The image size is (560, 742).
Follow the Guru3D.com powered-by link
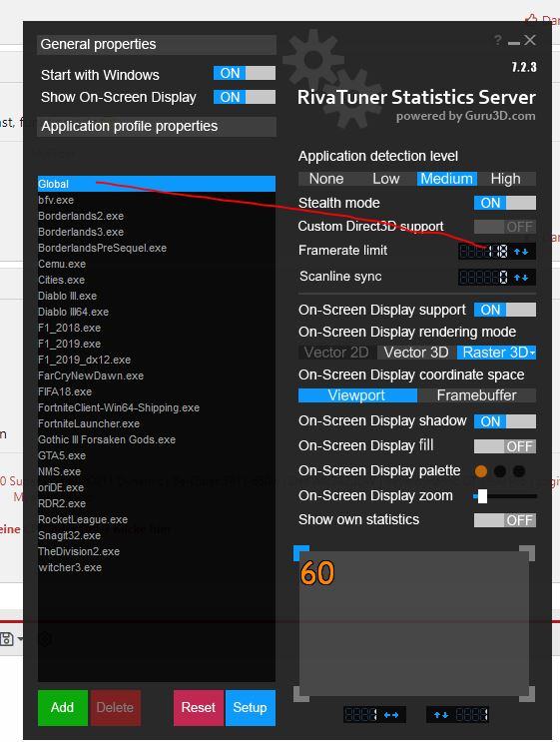tap(466, 117)
